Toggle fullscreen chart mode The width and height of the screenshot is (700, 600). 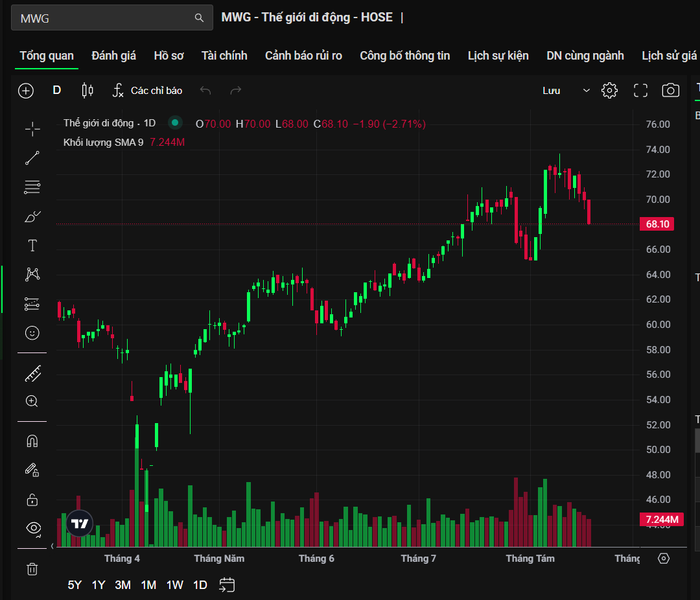[640, 91]
